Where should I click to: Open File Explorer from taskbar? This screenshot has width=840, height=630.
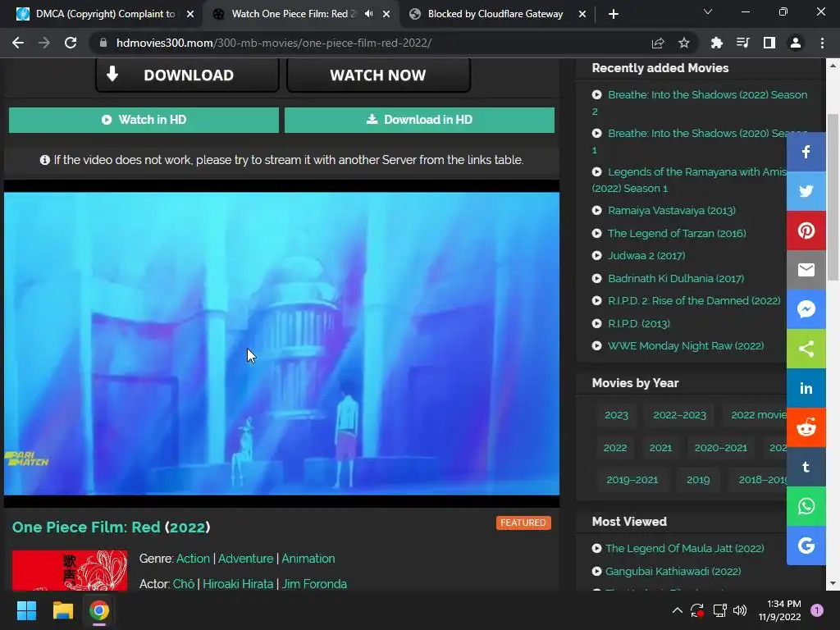[62, 610]
